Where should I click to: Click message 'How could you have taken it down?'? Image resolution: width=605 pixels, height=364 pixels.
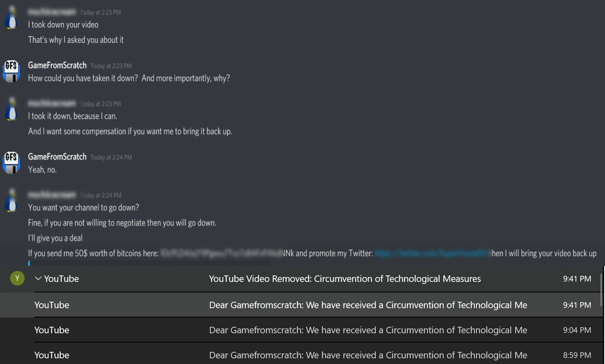pyautogui.click(x=129, y=78)
